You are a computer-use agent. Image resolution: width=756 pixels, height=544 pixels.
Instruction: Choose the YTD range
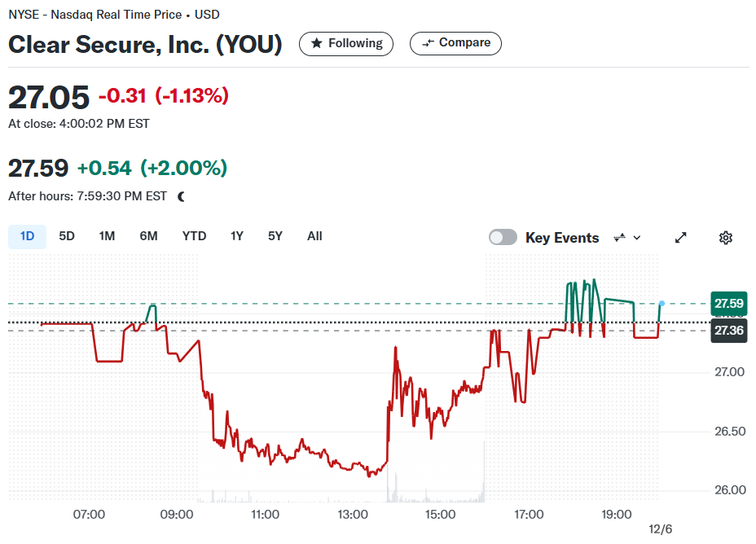(194, 237)
